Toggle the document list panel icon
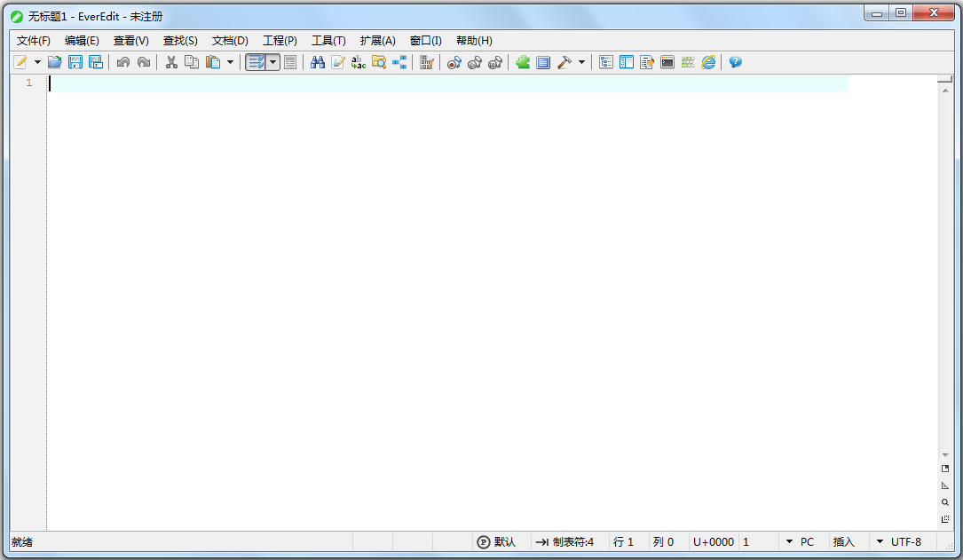963x560 pixels. tap(647, 62)
